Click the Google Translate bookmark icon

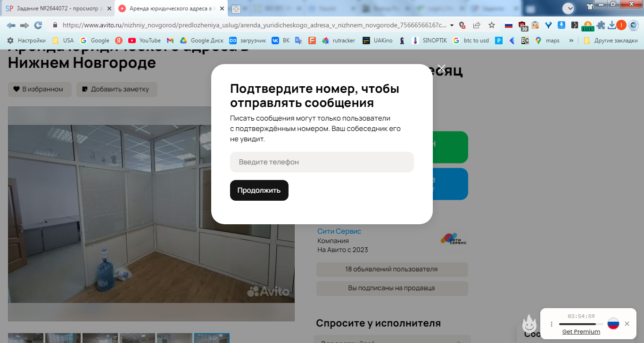(x=298, y=41)
